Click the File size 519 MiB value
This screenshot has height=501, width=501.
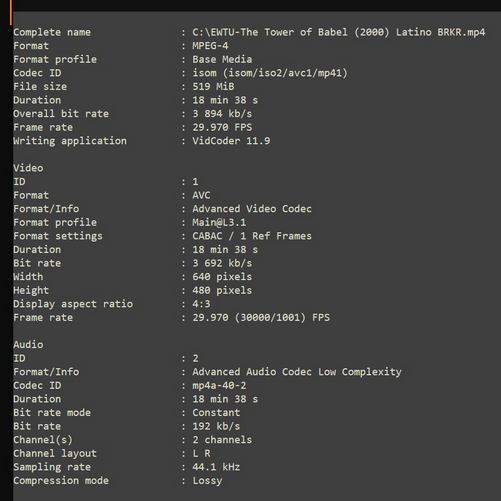point(213,87)
